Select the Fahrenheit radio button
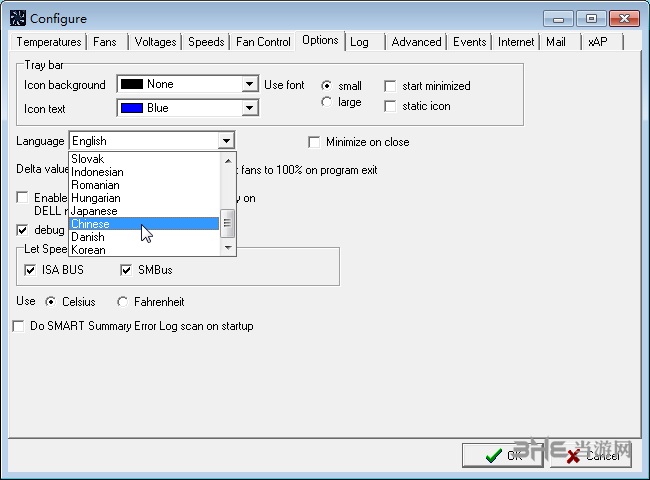 122,302
